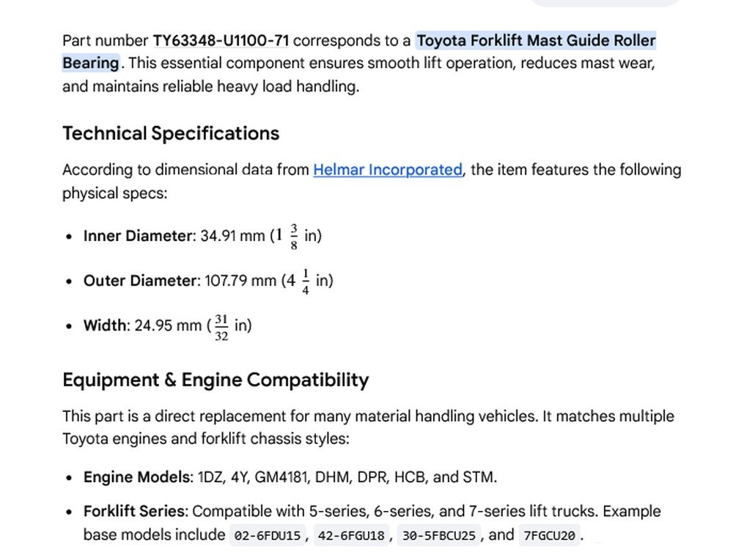Click the Outer Diameter bold label
Viewport: 733px width, 560px height.
tap(140, 281)
